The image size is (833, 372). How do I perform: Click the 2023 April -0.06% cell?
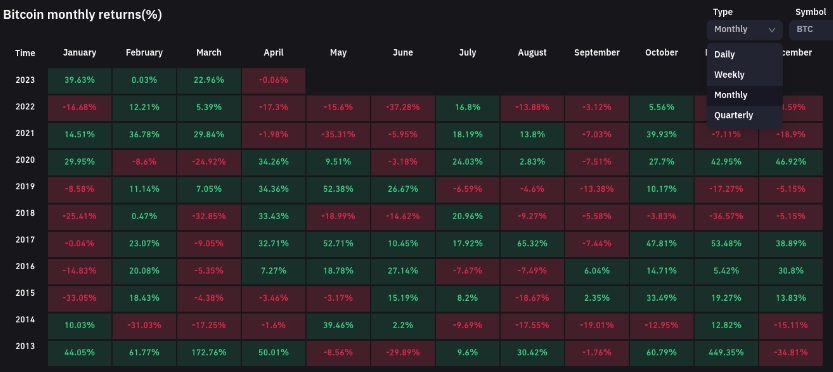[x=274, y=80]
